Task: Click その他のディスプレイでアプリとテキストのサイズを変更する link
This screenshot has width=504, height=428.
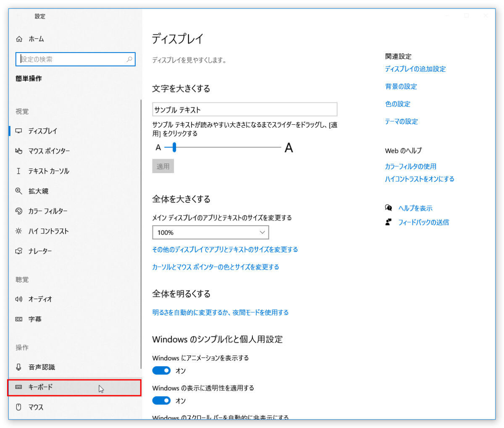Action: [x=225, y=249]
